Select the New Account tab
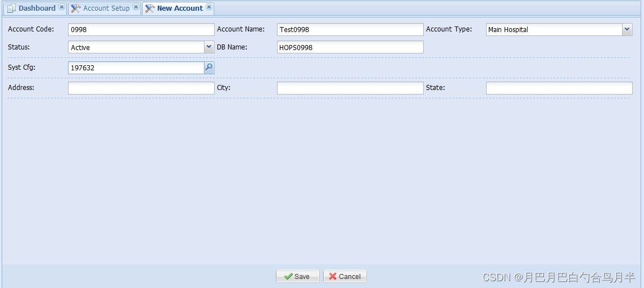Image resolution: width=644 pixels, height=288 pixels. coord(178,8)
